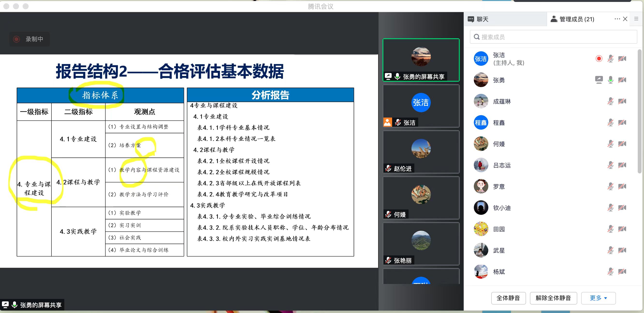Click member row 程鑫
The width and height of the screenshot is (644, 313).
[550, 123]
